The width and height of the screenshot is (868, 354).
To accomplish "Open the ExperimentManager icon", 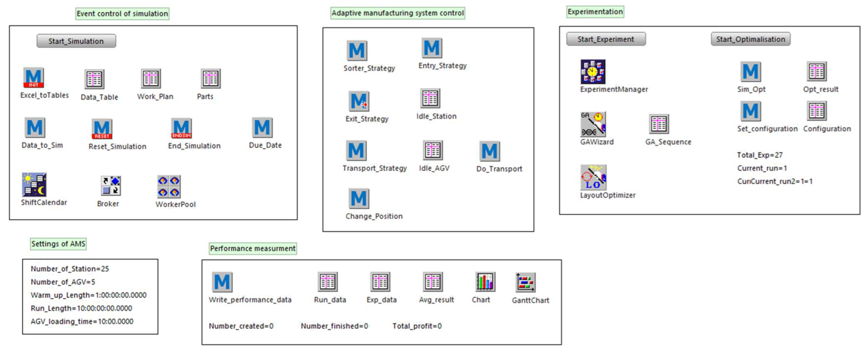I will tap(593, 72).
